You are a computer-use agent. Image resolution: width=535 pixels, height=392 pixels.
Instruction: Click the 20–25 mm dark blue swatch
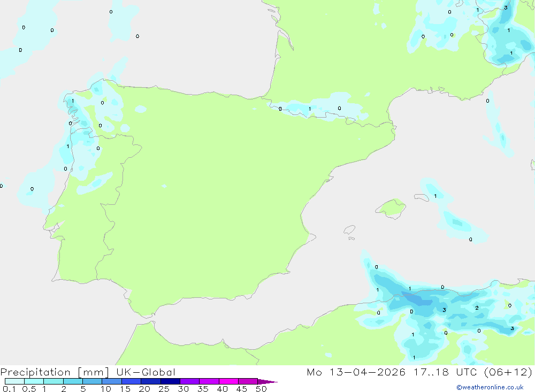[x=150, y=381]
